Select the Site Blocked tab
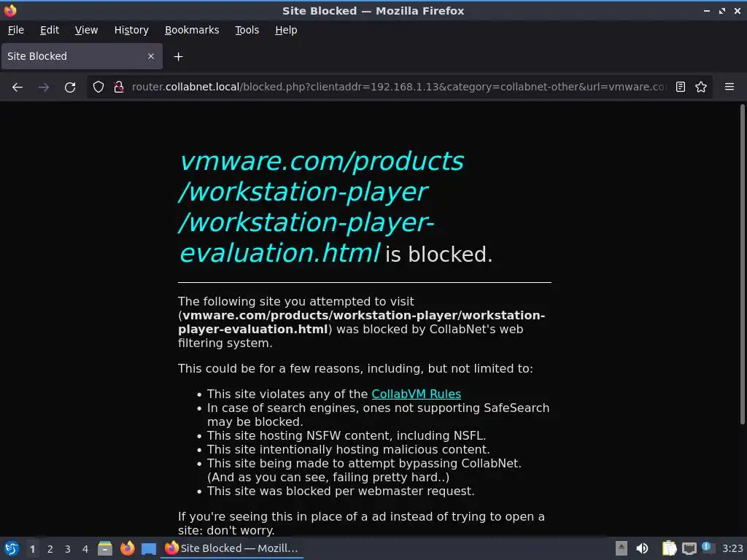Screen dimensions: 747x560 pyautogui.click(x=82, y=56)
